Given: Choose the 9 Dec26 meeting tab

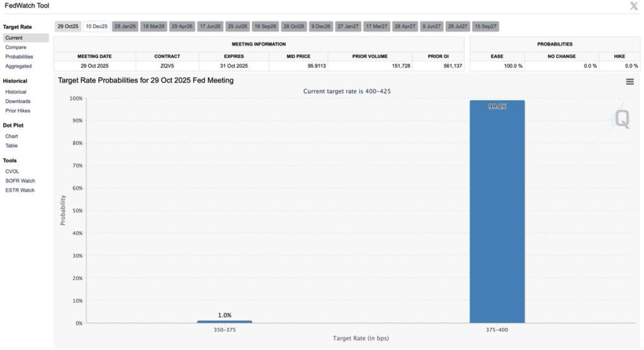Looking at the screenshot, I should point(321,26).
